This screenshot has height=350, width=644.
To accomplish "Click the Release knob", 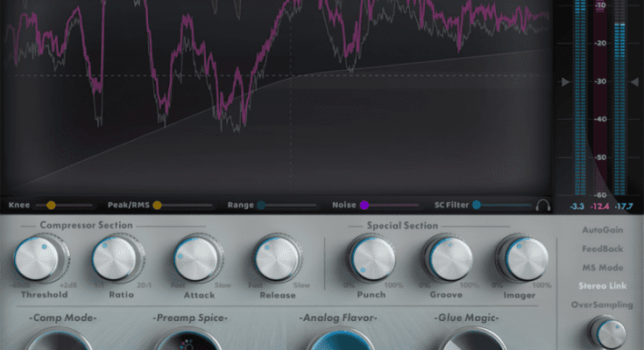I will pyautogui.click(x=277, y=258).
